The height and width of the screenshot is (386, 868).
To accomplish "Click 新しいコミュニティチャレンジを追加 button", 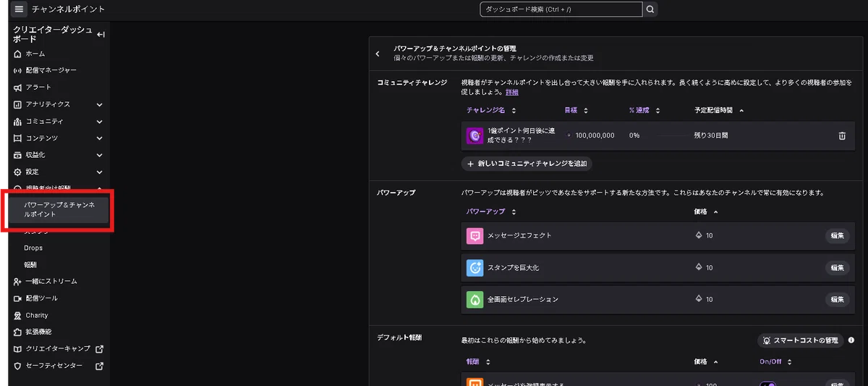I will [527, 164].
